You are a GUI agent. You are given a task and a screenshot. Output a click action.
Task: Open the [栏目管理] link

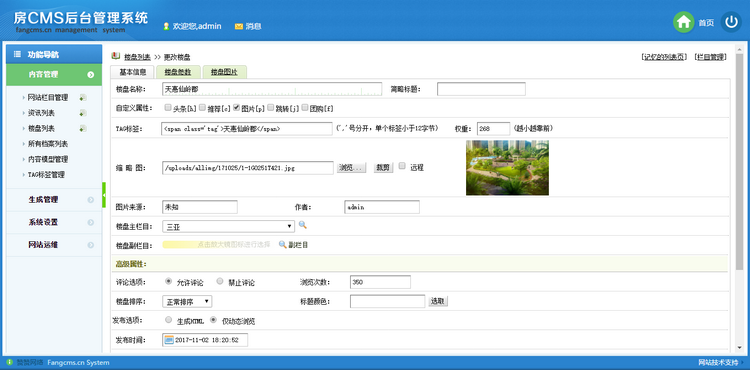[710, 57]
